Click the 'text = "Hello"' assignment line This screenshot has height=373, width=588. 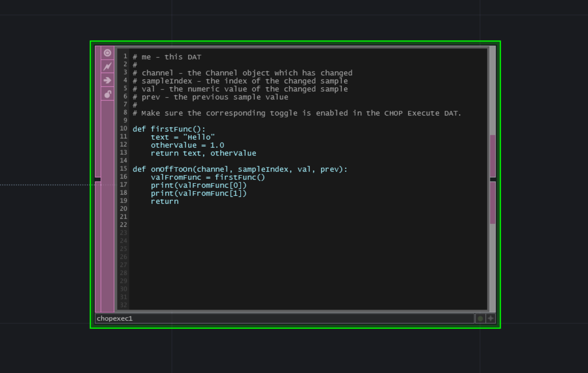point(183,137)
